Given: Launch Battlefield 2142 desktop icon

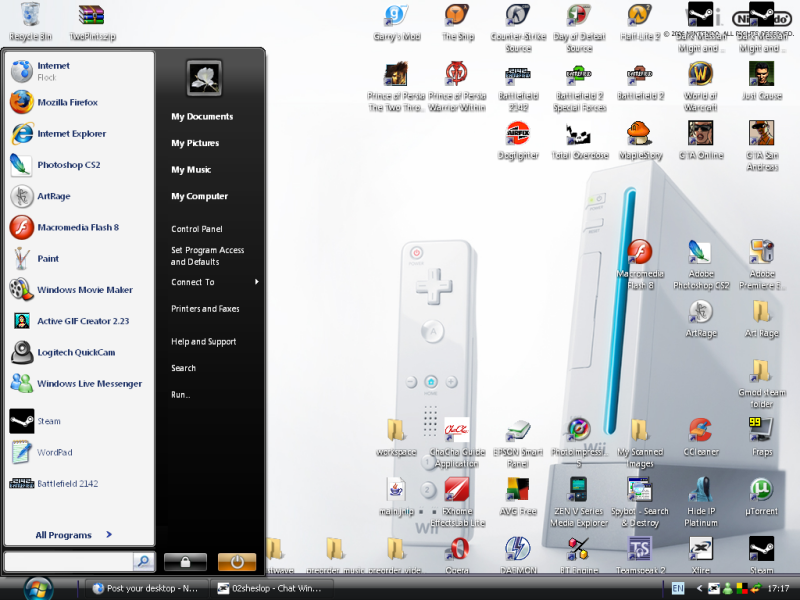Looking at the screenshot, I should (x=518, y=87).
